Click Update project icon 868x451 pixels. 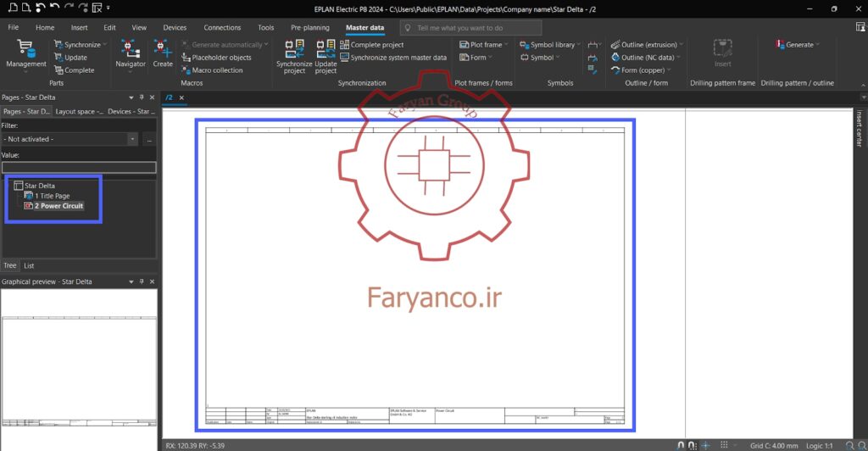[325, 48]
